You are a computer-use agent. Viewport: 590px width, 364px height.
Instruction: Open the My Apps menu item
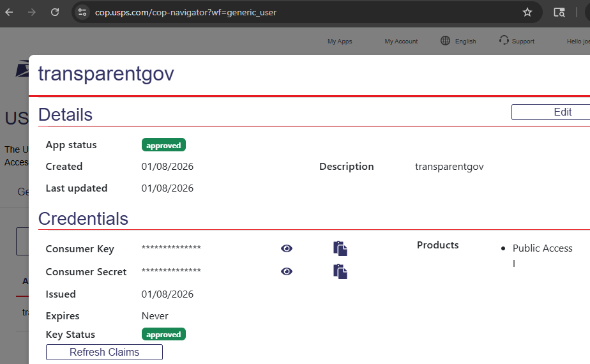pos(340,42)
